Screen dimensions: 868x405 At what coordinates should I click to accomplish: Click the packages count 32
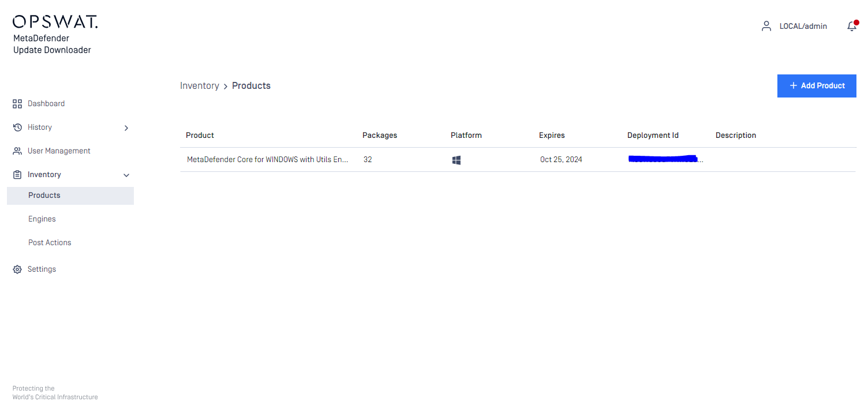click(368, 160)
